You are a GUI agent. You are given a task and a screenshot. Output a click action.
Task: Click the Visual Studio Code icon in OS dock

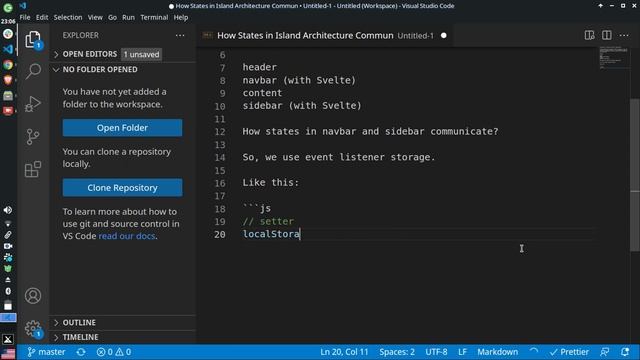coord(8,49)
